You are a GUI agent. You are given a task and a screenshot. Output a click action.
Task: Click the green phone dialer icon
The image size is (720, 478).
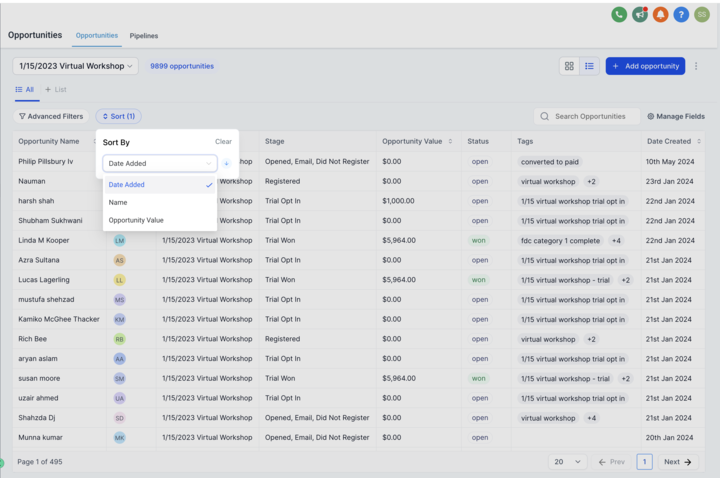click(x=619, y=15)
